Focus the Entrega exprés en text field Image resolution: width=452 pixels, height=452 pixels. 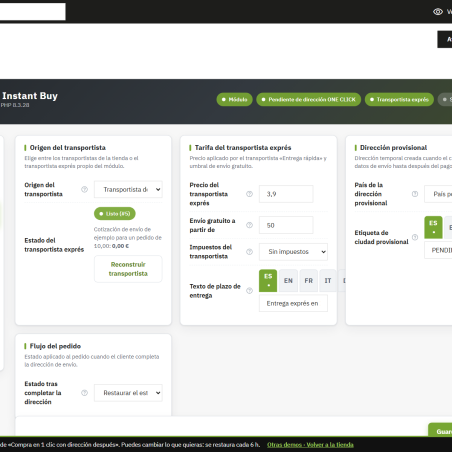pyautogui.click(x=293, y=303)
